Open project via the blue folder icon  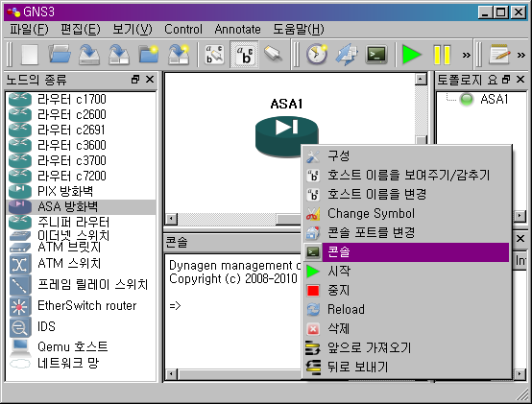(x=60, y=55)
